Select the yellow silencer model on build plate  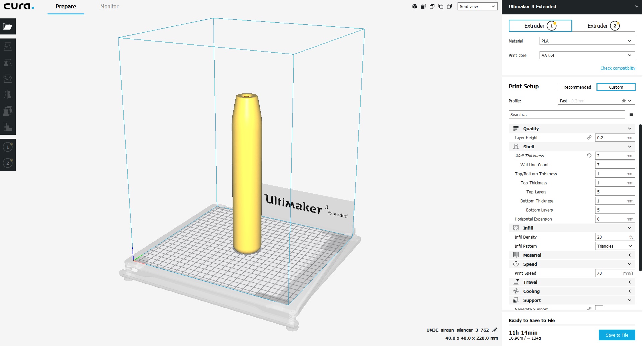pos(247,174)
